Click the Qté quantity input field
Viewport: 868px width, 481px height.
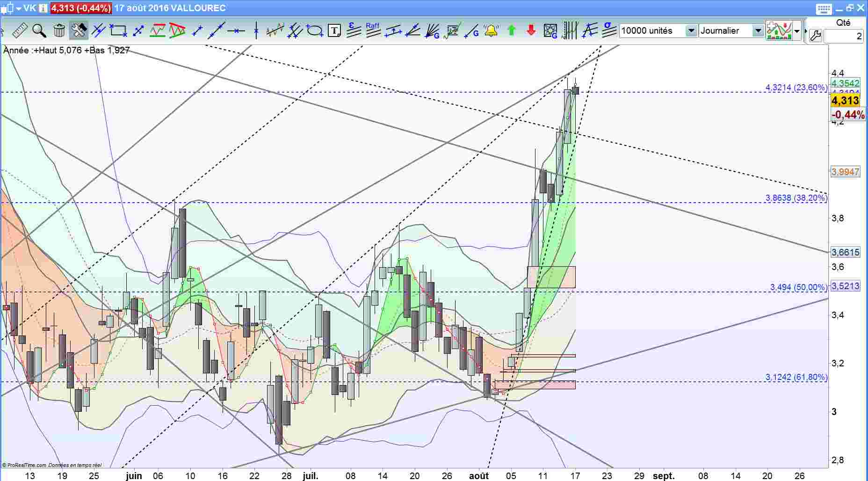843,36
